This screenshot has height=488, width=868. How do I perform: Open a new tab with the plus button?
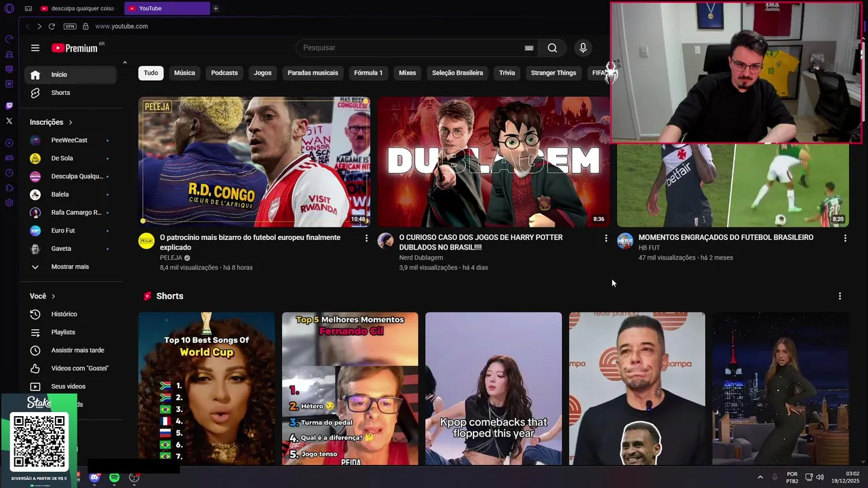(x=216, y=9)
